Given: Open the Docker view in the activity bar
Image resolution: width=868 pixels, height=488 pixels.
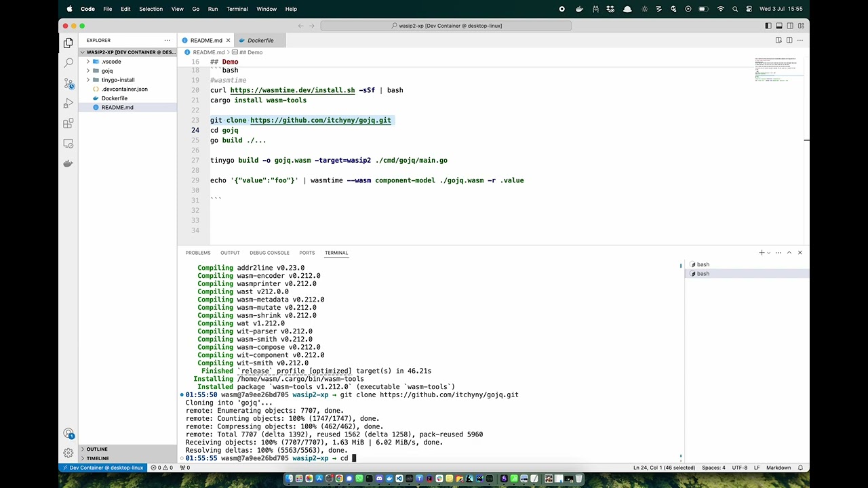Looking at the screenshot, I should (68, 163).
